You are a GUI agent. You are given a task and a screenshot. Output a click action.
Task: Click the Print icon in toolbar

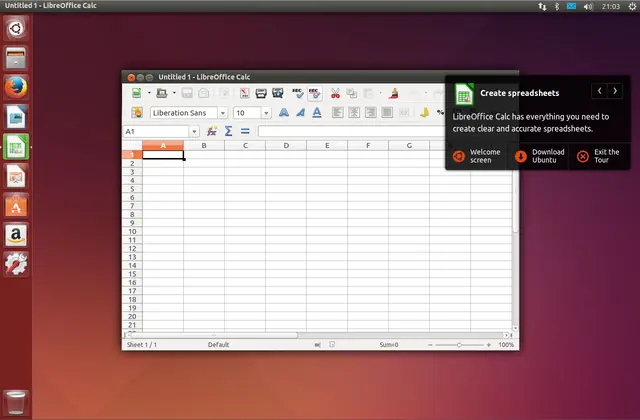[x=261, y=93]
